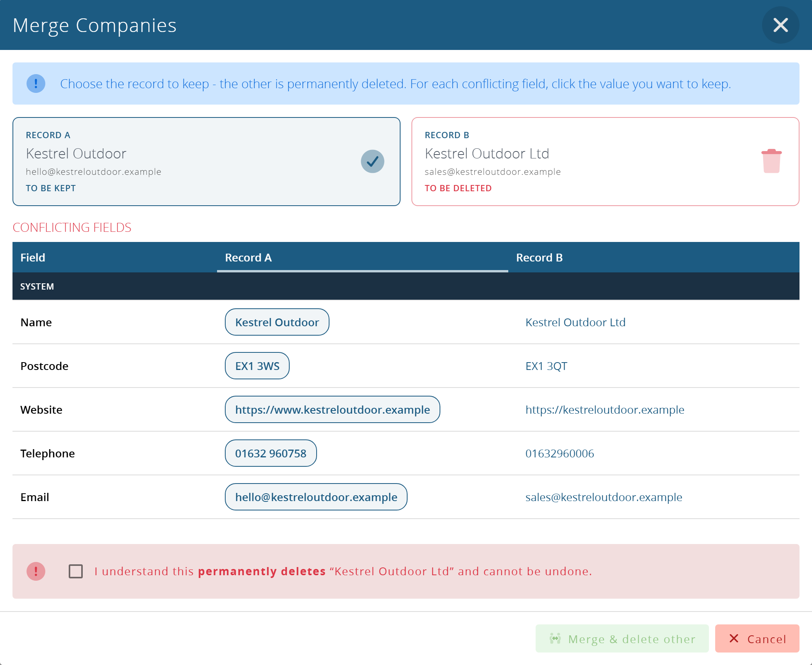812x665 pixels.
Task: Close the Merge Companies dialog
Action: pyautogui.click(x=780, y=25)
